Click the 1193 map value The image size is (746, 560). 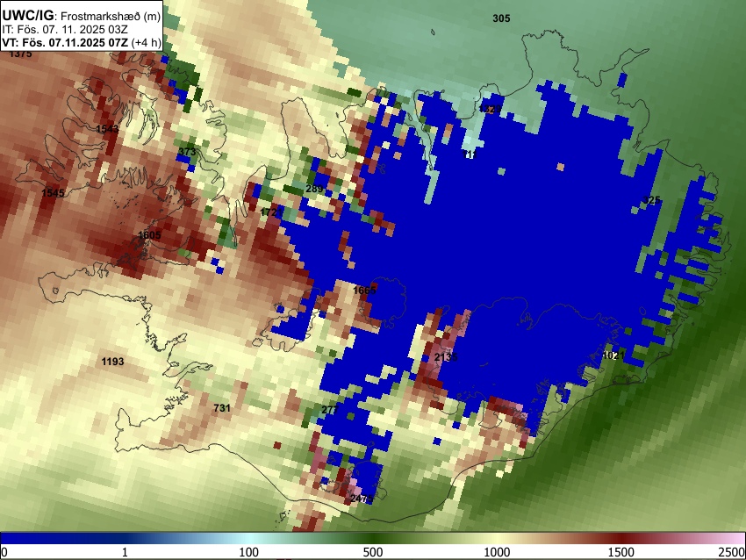(112, 362)
